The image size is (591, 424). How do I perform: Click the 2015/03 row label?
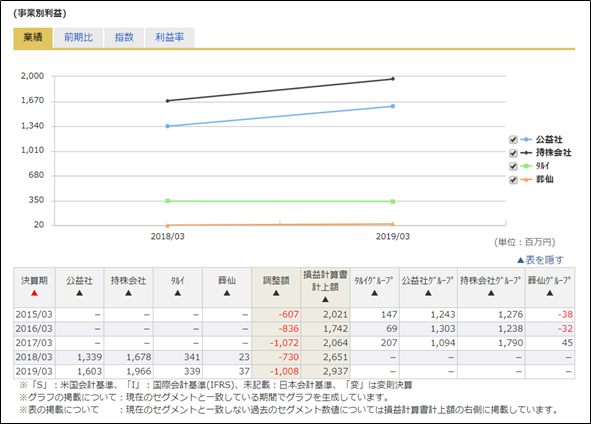point(34,314)
